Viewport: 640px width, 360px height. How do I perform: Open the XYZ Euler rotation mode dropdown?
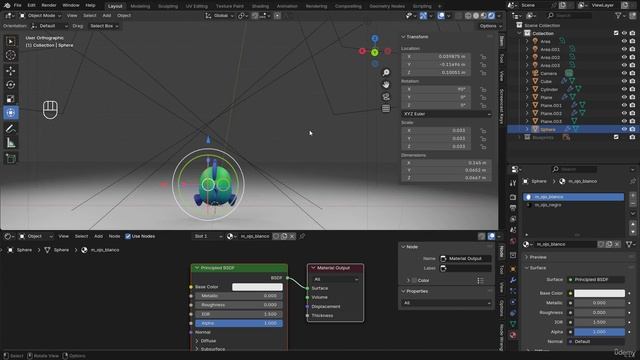point(446,114)
